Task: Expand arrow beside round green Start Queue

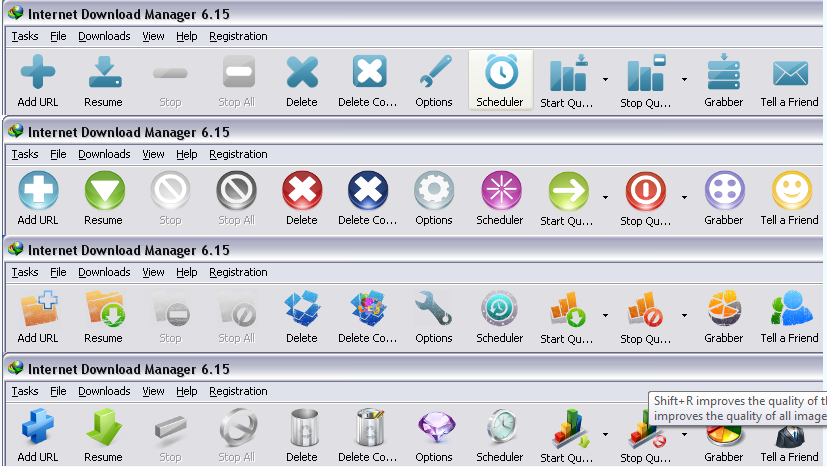Action: (x=605, y=197)
